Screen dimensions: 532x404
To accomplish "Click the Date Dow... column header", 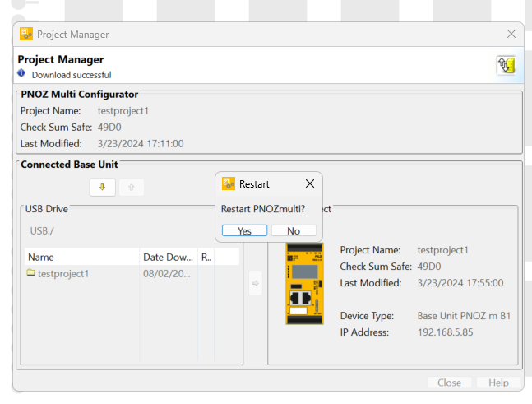I will [x=169, y=257].
